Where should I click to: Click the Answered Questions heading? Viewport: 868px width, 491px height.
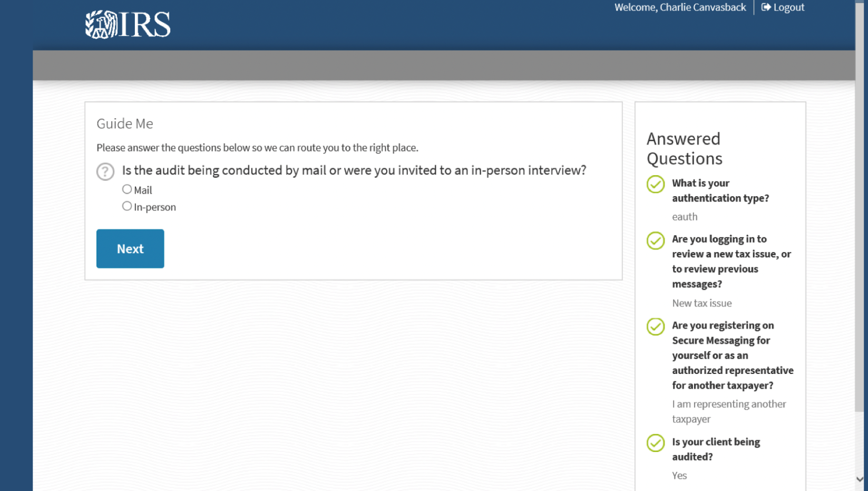tap(684, 149)
